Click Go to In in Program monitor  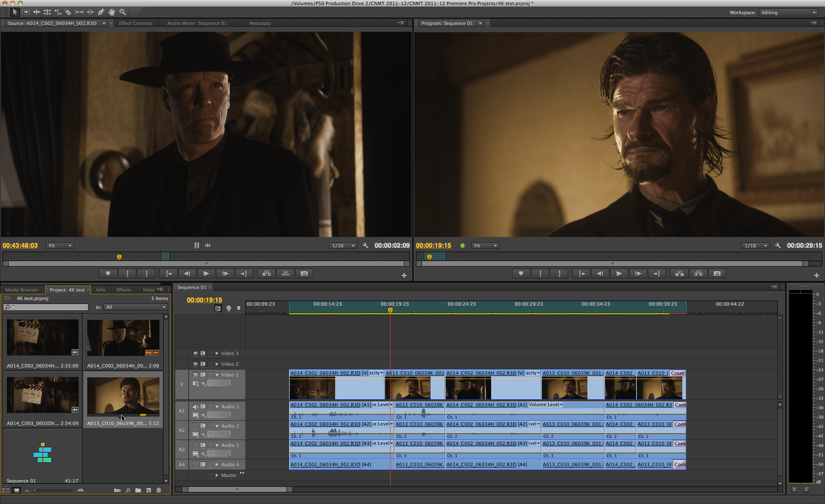coord(581,273)
